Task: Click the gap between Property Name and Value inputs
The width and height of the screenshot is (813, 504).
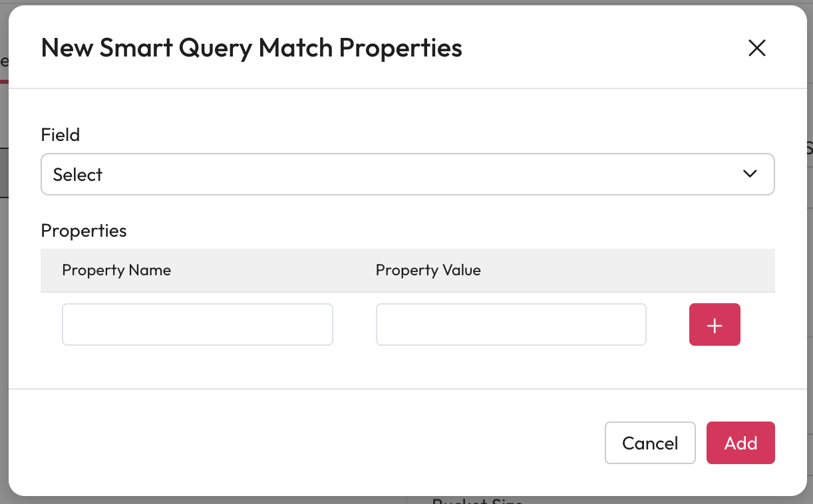Action: point(355,324)
